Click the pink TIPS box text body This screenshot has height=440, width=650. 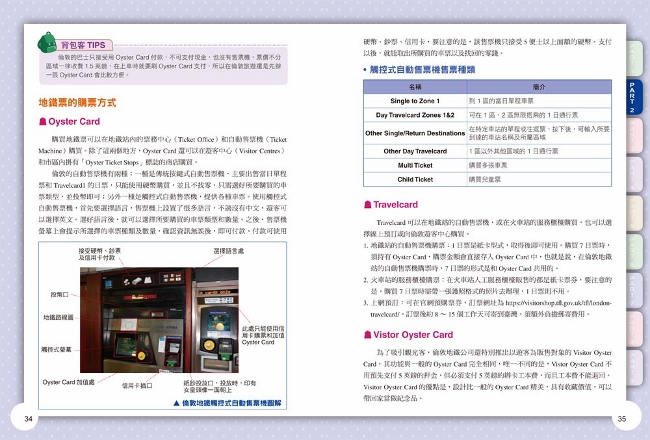pyautogui.click(x=163, y=66)
